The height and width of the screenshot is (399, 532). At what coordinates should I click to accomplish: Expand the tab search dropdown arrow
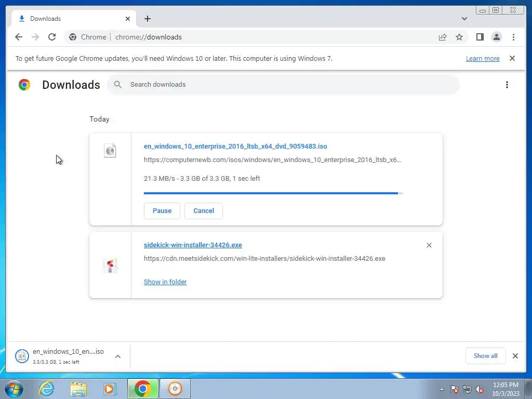tap(464, 19)
